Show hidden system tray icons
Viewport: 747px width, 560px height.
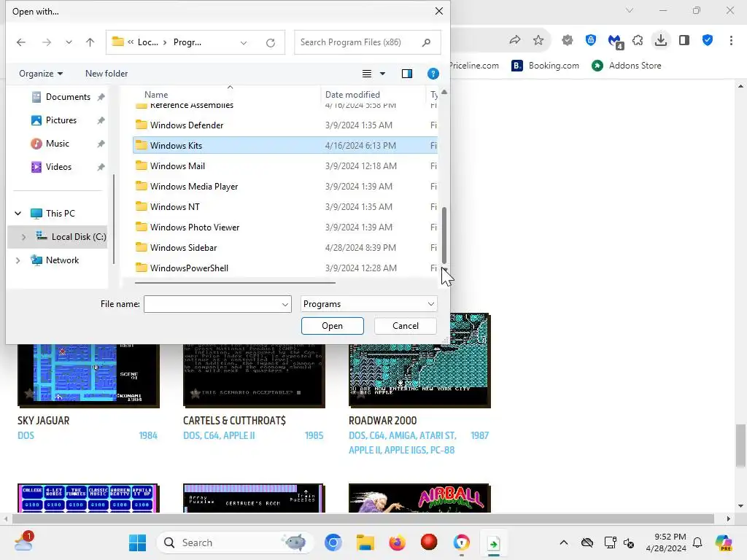(x=564, y=542)
